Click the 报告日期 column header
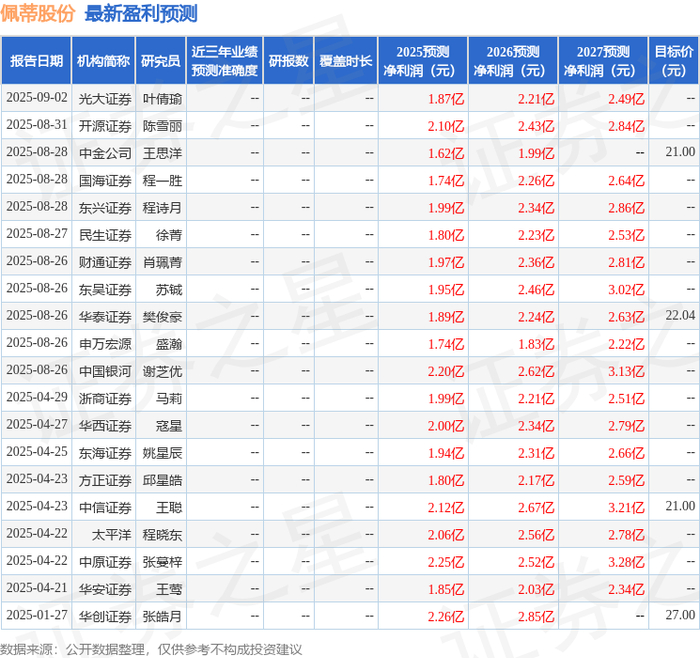This screenshot has width=700, height=658. coord(36,61)
